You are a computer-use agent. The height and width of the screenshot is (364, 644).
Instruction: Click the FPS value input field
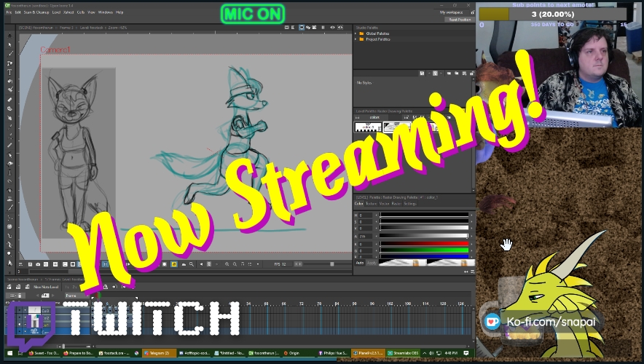pos(287,264)
